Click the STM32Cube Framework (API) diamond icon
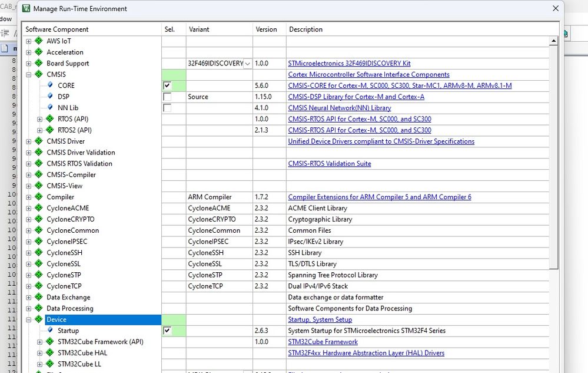The image size is (588, 373). tap(50, 342)
